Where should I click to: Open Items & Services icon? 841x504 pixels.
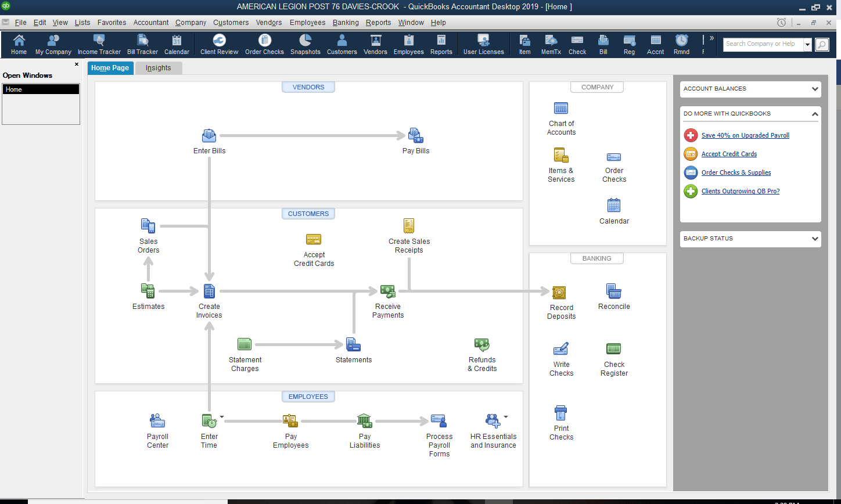pyautogui.click(x=561, y=155)
